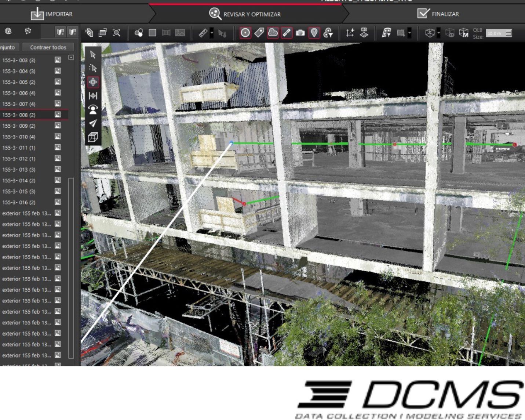Toggle point cloud visibility with the cloud icon
Viewport: 525px width, 420px height.
tap(273, 33)
